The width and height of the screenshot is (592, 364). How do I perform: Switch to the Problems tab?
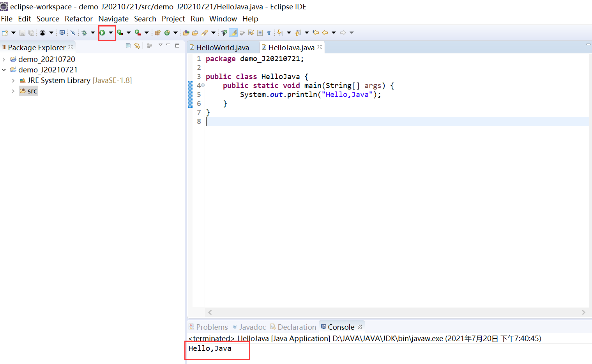coord(208,327)
